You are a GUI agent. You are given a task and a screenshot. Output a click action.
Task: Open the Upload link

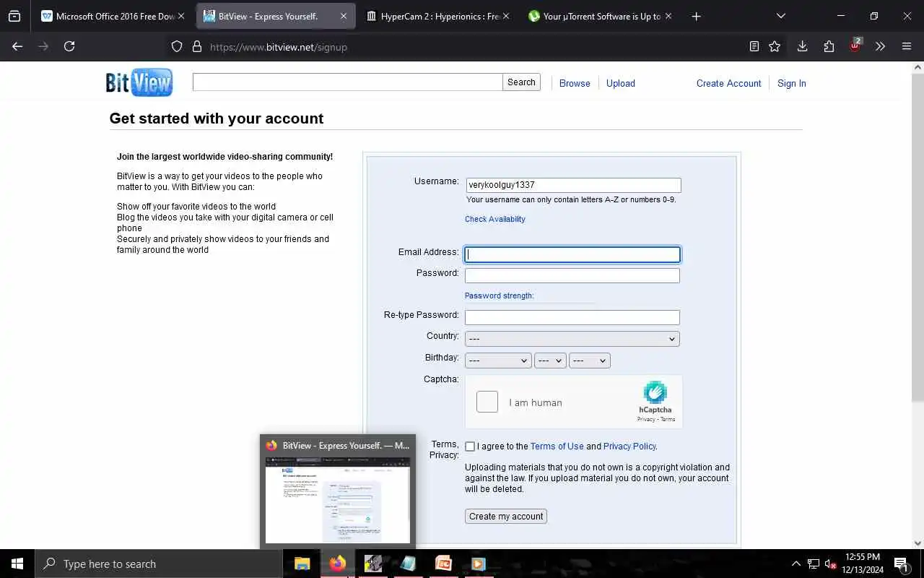click(621, 83)
